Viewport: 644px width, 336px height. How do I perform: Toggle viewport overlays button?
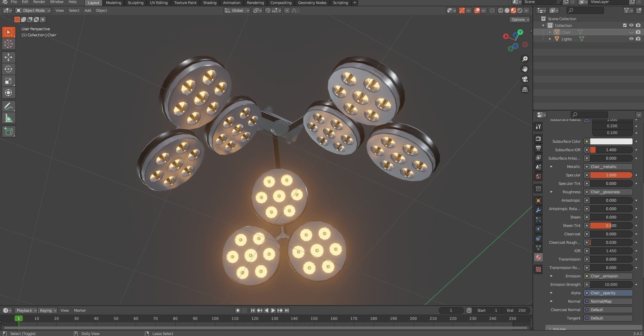click(x=477, y=10)
